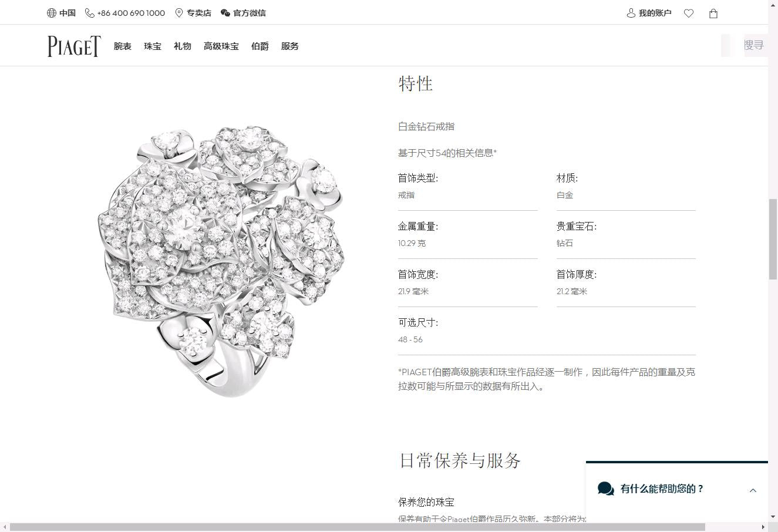Click the 我的账户 account link
The height and width of the screenshot is (532, 778).
(x=655, y=13)
